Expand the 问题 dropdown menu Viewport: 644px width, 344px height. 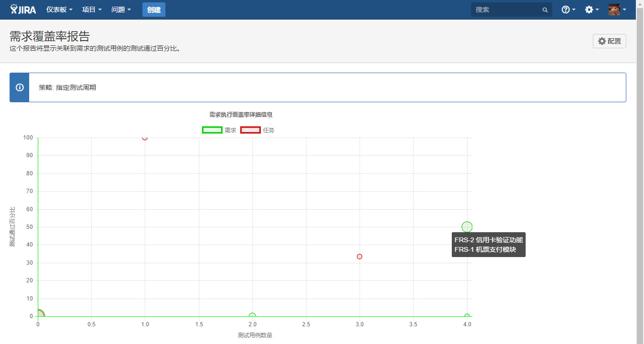[x=121, y=10]
